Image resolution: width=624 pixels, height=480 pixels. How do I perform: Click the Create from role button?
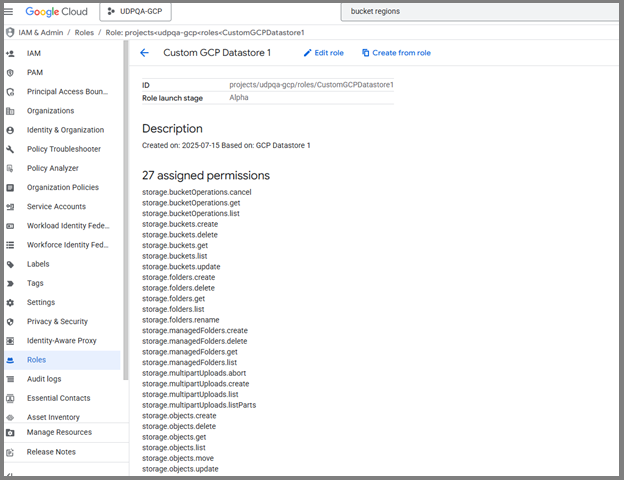pyautogui.click(x=396, y=53)
